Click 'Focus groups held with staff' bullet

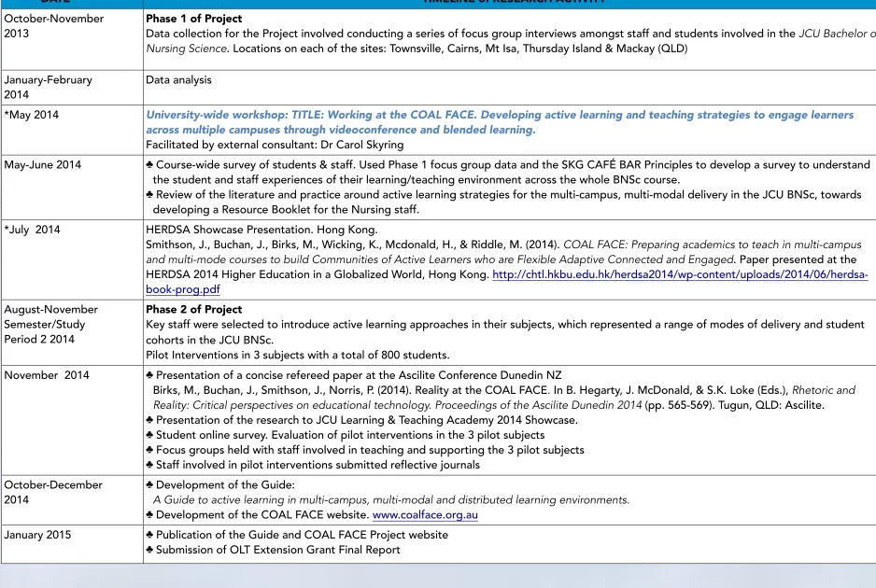(x=365, y=450)
